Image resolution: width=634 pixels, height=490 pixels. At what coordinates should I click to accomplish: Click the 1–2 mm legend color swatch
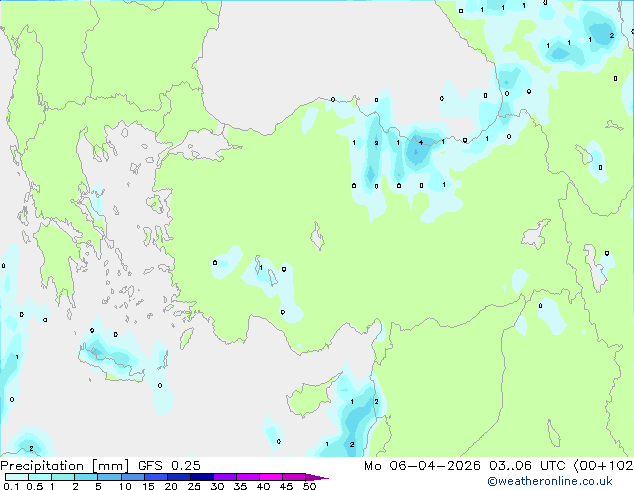point(63,477)
